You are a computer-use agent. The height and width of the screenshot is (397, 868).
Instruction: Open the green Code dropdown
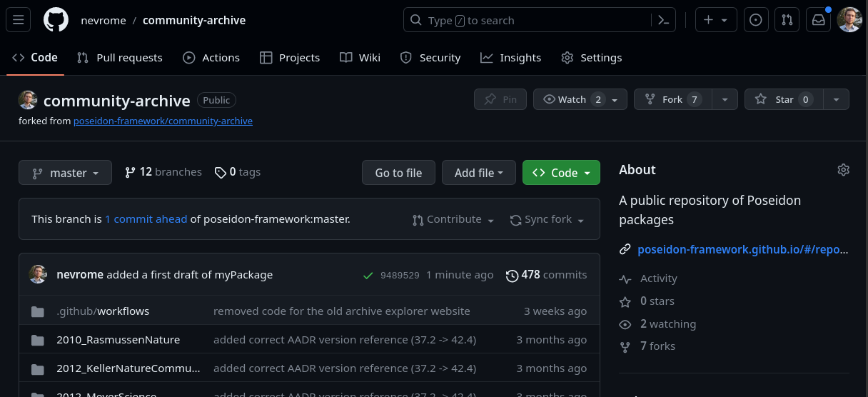pyautogui.click(x=561, y=173)
